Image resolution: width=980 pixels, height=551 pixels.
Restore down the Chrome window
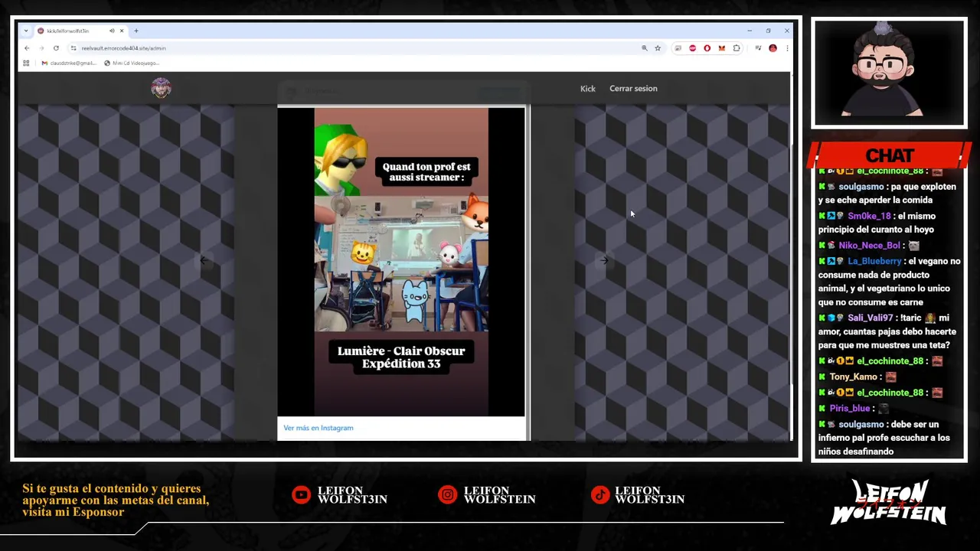pyautogui.click(x=768, y=31)
